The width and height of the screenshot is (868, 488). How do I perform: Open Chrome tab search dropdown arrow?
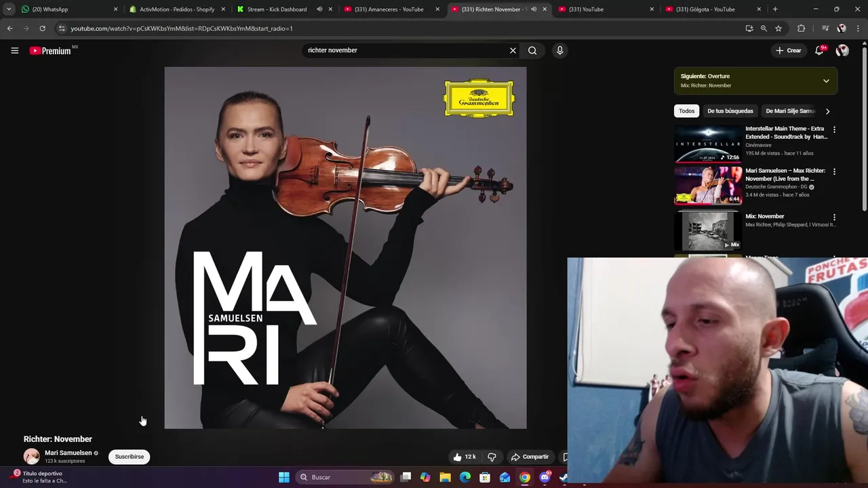pyautogui.click(x=9, y=9)
